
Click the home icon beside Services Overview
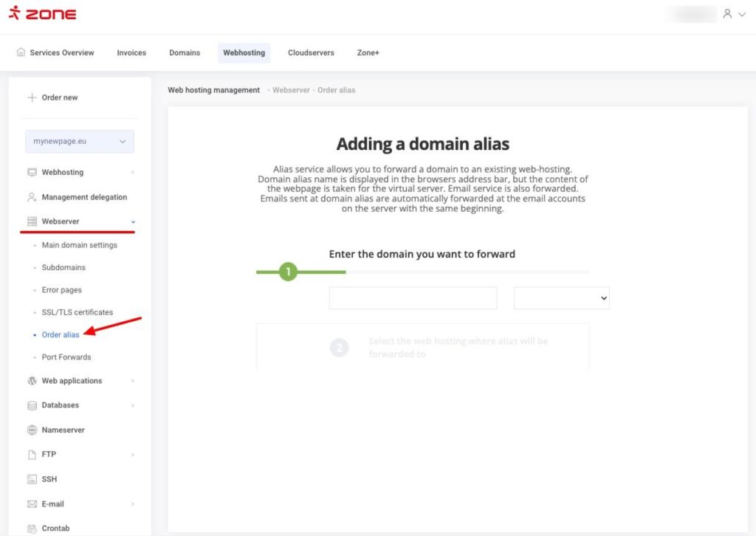click(20, 52)
